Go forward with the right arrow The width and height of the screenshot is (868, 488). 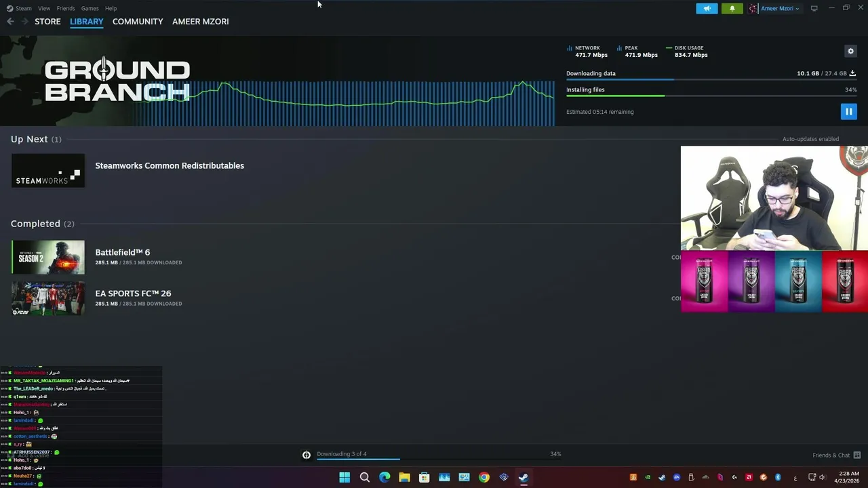tap(24, 22)
